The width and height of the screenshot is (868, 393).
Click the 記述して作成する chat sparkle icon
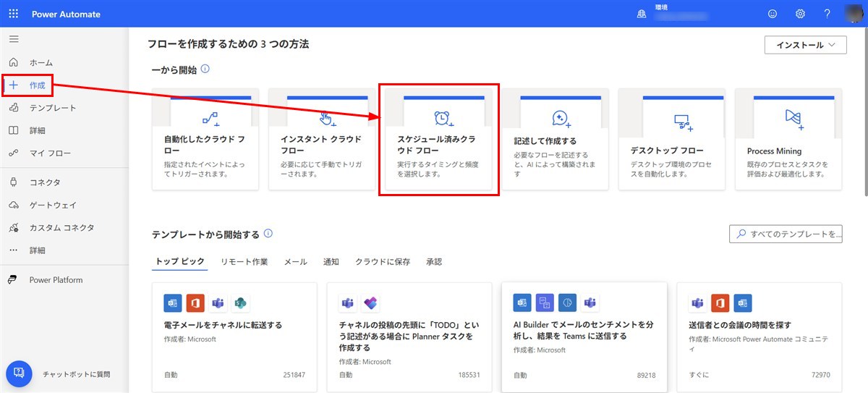coord(561,119)
